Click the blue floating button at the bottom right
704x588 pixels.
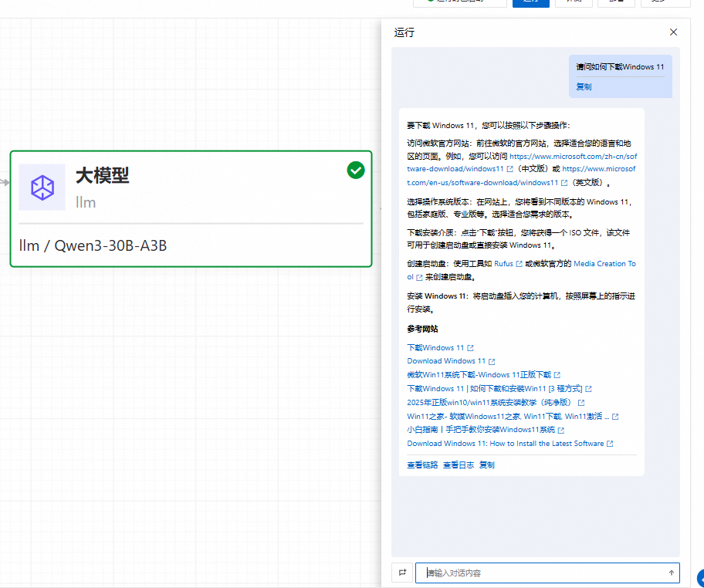point(701,578)
